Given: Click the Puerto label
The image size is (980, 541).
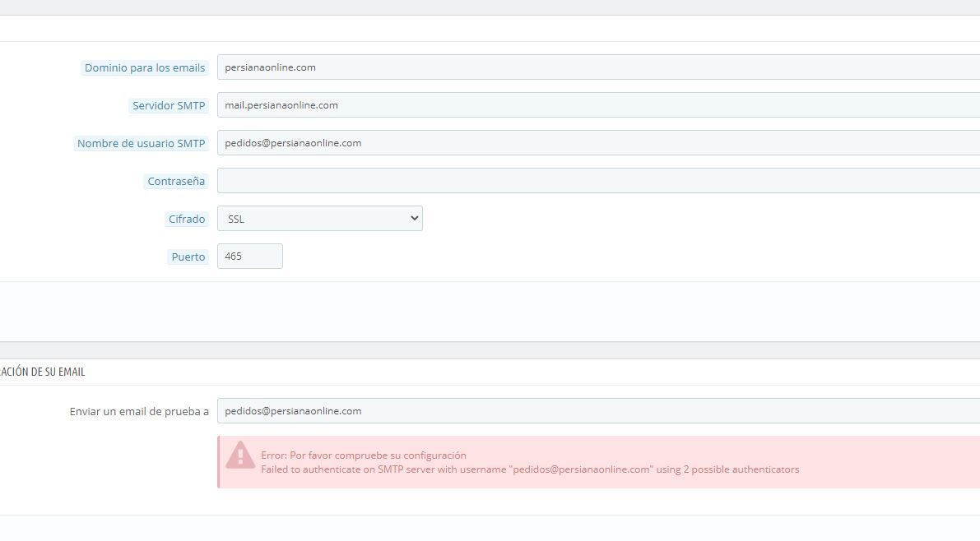Looking at the screenshot, I should [x=188, y=257].
